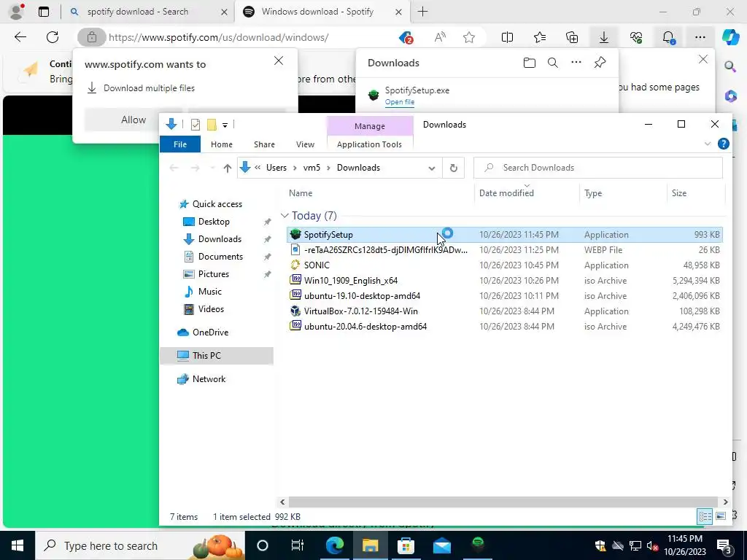Open Edge notifications bell icon
This screenshot has width=747, height=560.
(x=668, y=37)
